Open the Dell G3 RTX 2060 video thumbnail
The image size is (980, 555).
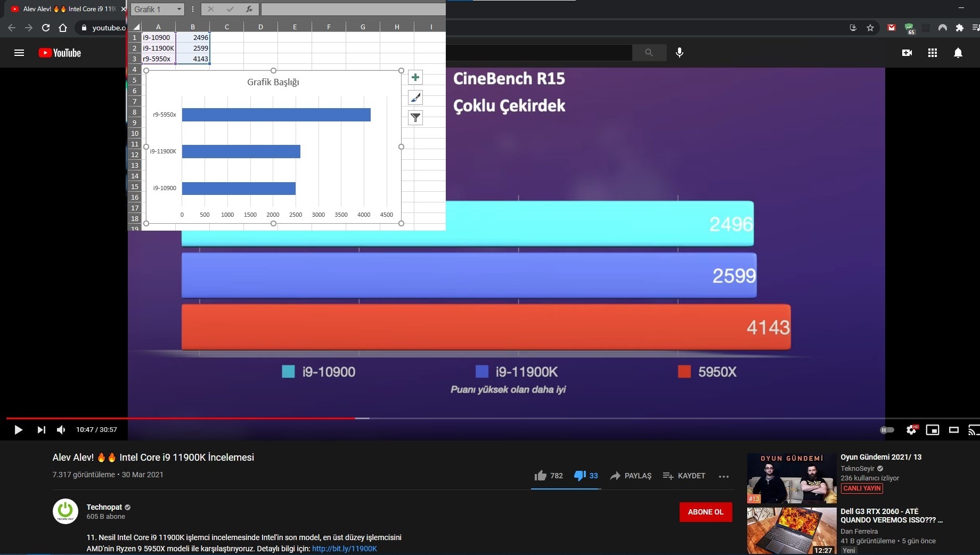tap(791, 531)
